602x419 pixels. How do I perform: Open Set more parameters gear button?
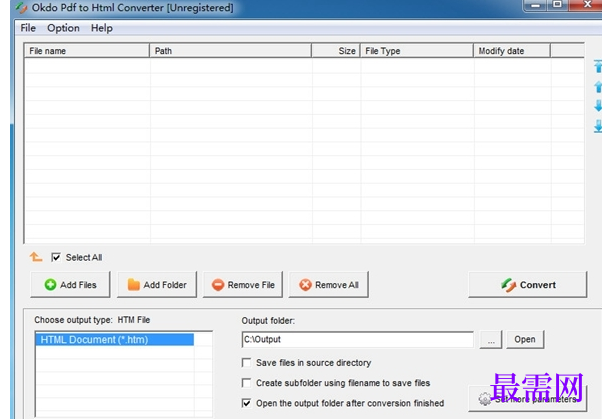click(x=528, y=399)
